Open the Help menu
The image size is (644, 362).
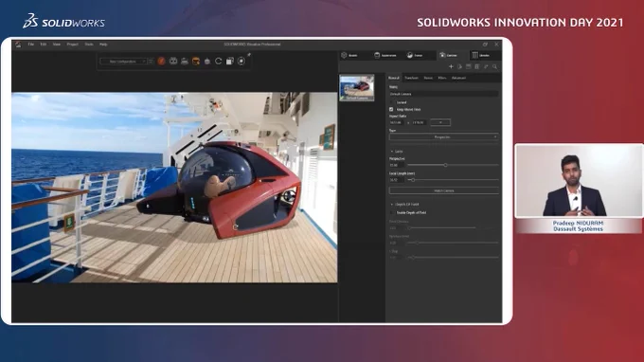point(103,45)
